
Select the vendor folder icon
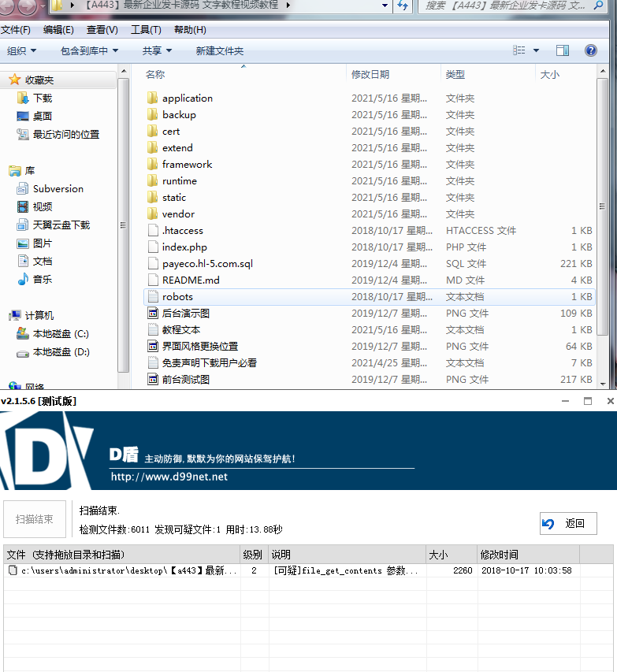(x=152, y=213)
